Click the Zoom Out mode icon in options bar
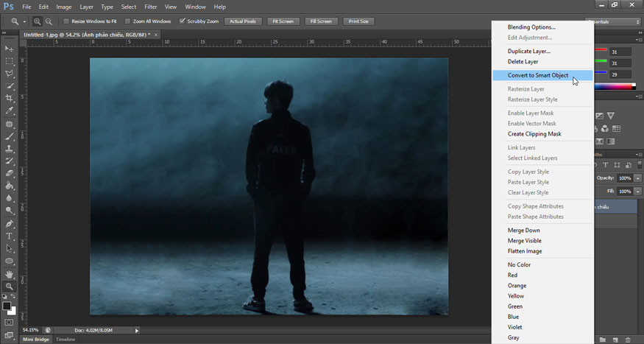Viewport: 644px width, 344px height. pos(49,21)
